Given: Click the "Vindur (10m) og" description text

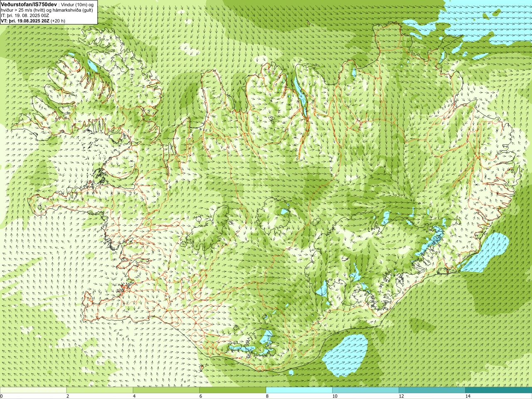Looking at the screenshot, I should [77, 5].
